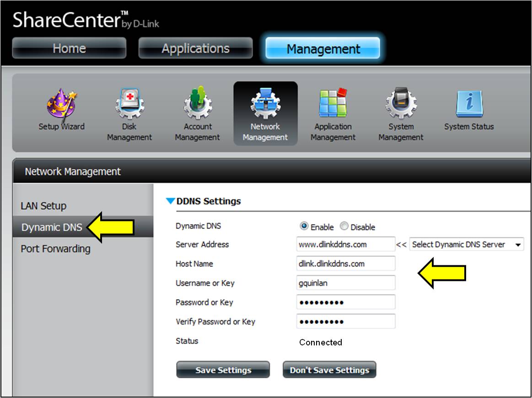532x398 pixels.
Task: Click the Save Settings button
Action: click(x=223, y=370)
